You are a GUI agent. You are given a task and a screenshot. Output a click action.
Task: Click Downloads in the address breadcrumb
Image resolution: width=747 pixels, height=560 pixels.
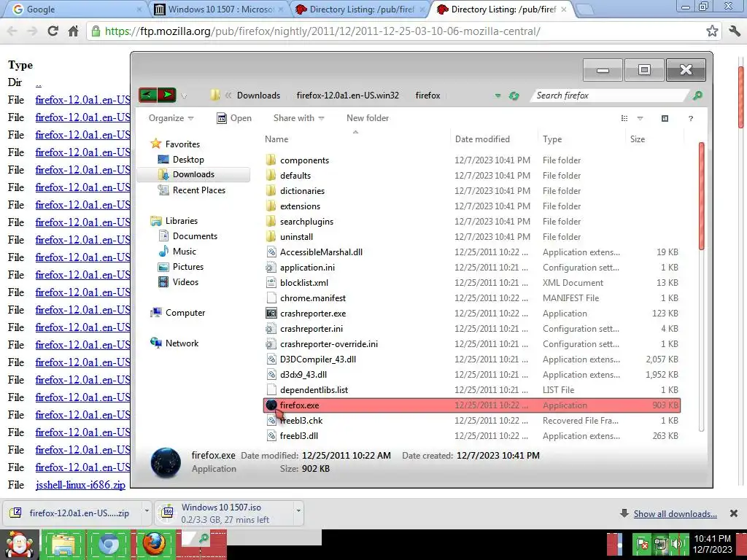pos(258,96)
